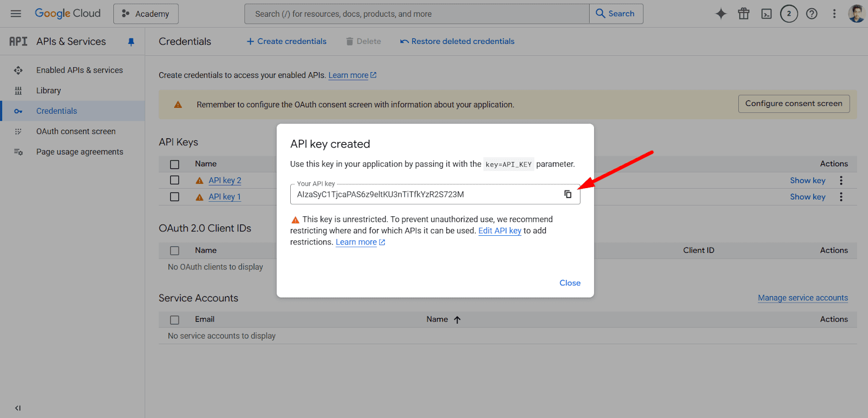The width and height of the screenshot is (868, 418).
Task: Open Gemini AI assistant sparkle icon
Action: click(721, 14)
